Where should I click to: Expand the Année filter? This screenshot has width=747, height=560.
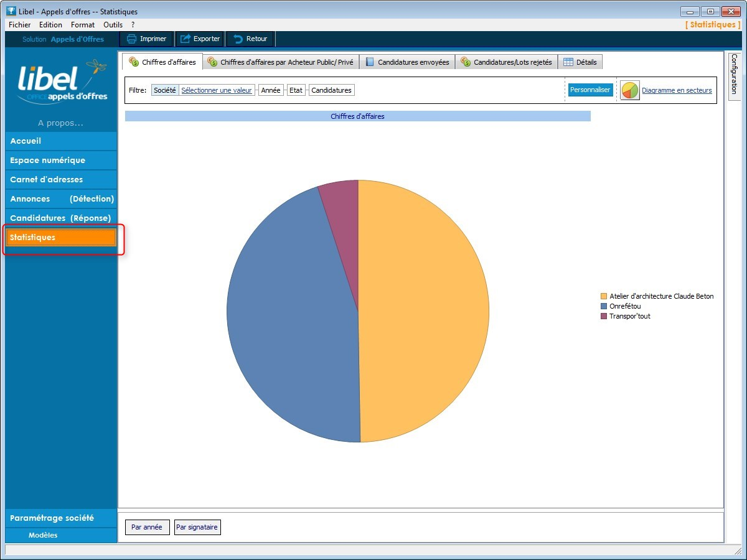(x=271, y=90)
